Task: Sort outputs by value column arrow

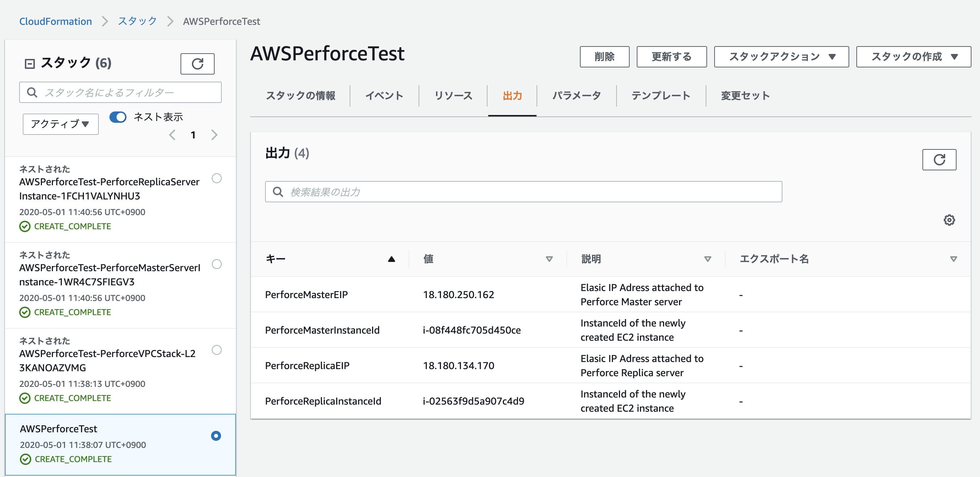Action: click(x=549, y=259)
